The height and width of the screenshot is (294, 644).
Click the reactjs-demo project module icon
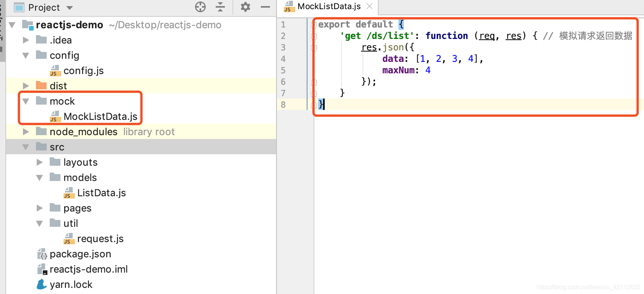coord(28,25)
